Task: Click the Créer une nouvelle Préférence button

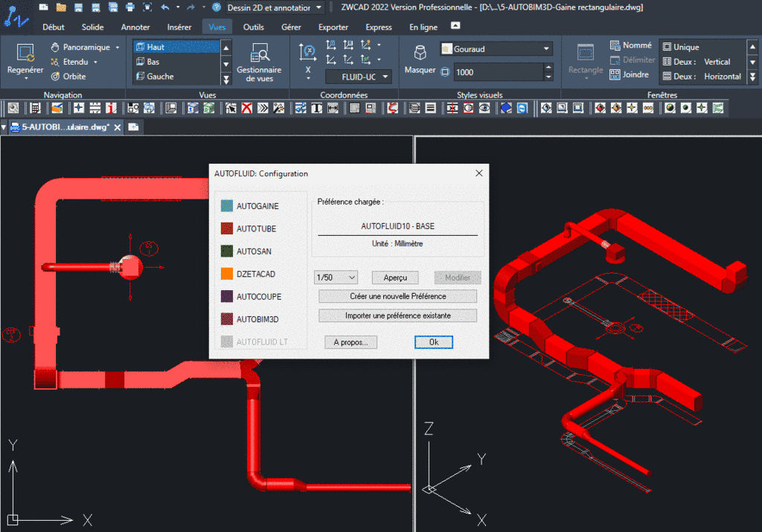Action: click(x=397, y=296)
